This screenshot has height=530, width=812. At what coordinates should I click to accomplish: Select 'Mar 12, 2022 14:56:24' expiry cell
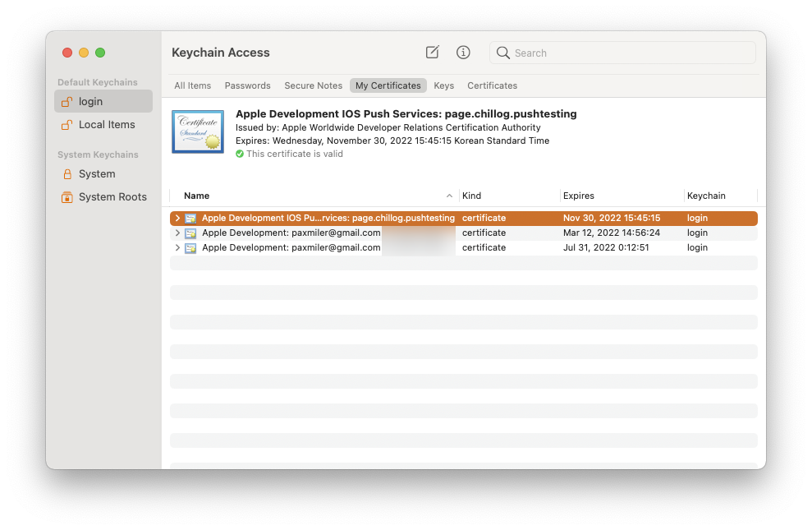[612, 233]
